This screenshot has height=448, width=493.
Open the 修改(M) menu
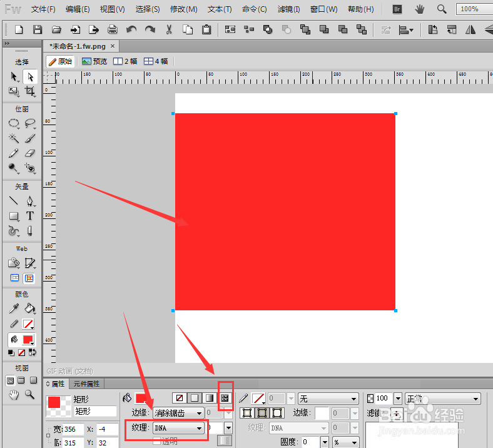pyautogui.click(x=183, y=9)
